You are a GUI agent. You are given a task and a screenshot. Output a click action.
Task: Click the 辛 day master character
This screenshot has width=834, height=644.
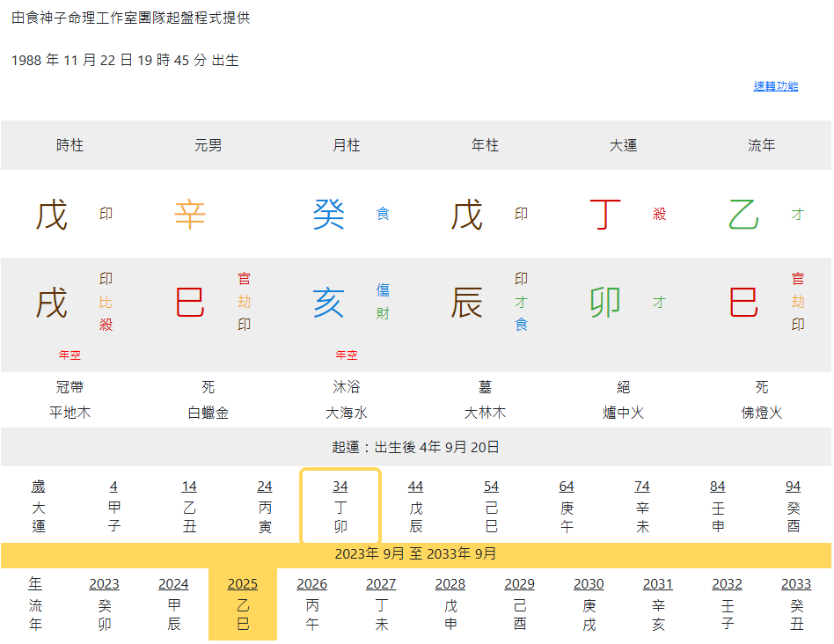click(x=190, y=215)
